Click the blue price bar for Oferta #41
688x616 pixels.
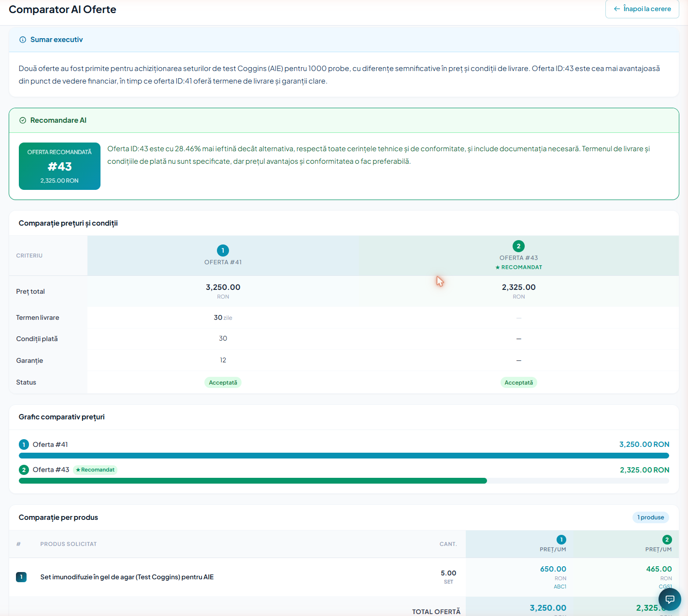click(344, 456)
